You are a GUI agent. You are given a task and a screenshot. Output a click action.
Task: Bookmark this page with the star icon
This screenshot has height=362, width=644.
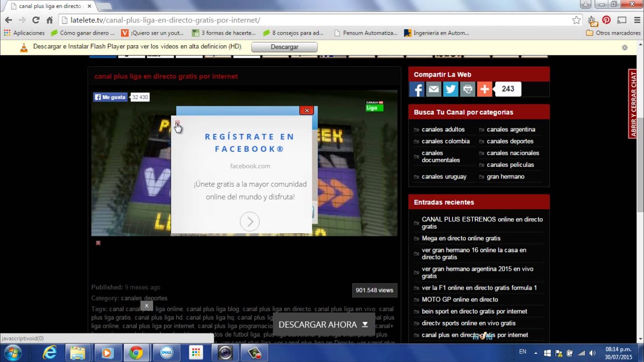(577, 20)
